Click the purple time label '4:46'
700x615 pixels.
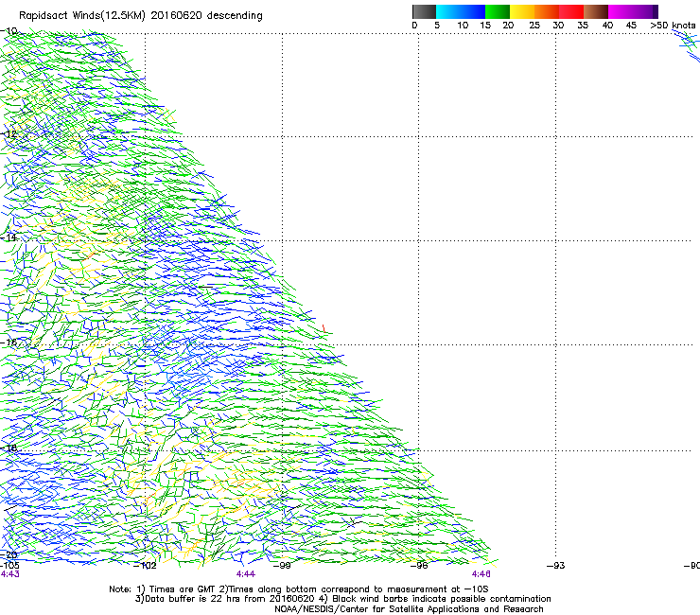click(481, 574)
